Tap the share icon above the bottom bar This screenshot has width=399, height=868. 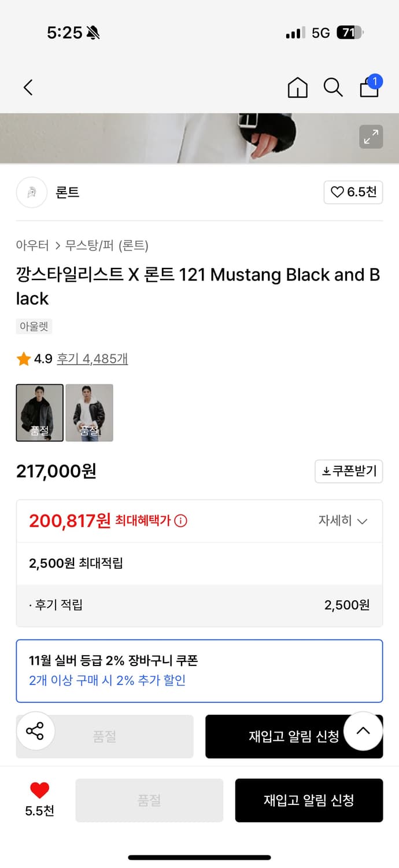coord(36,733)
